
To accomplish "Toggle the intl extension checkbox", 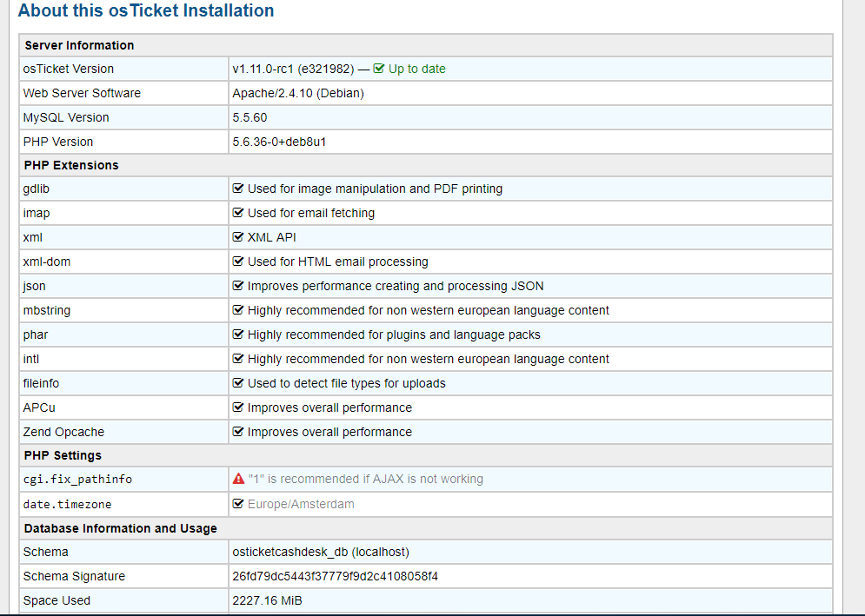I will tap(236, 359).
